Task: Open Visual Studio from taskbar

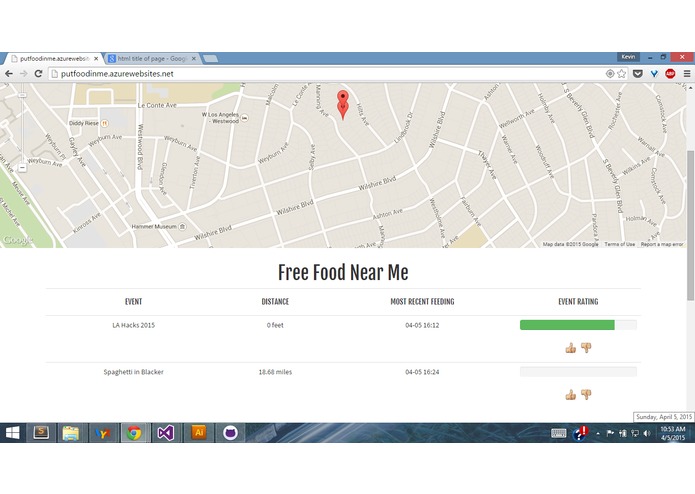Action: pos(165,433)
